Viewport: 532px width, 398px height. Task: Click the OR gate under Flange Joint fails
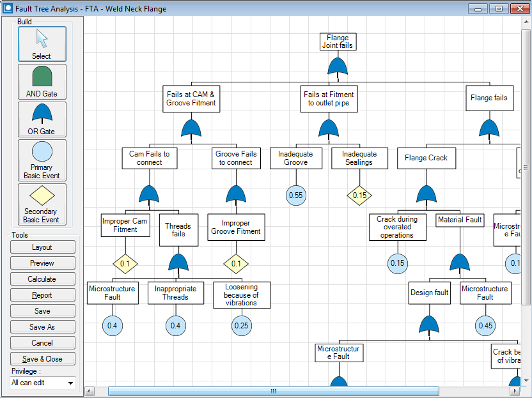[337, 66]
